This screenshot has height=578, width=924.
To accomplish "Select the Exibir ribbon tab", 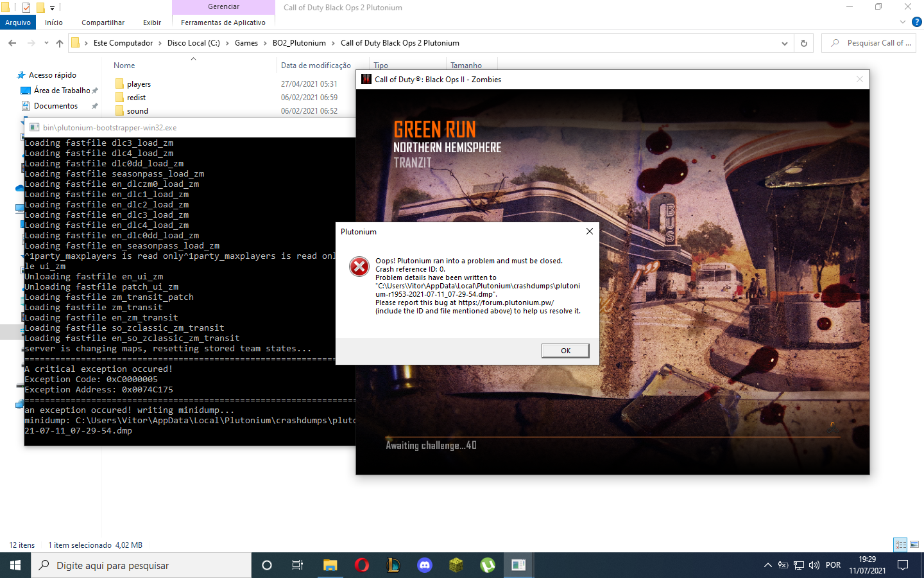I will coord(152,22).
